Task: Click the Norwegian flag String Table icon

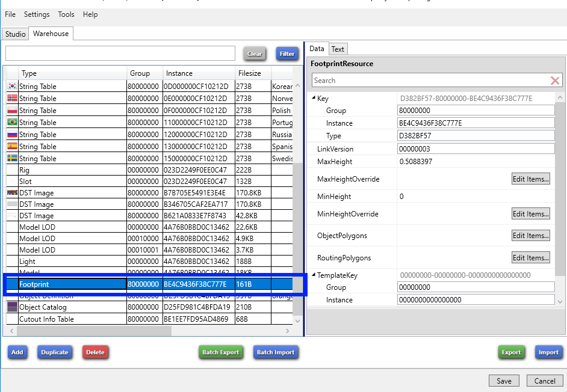Action: tap(12, 98)
